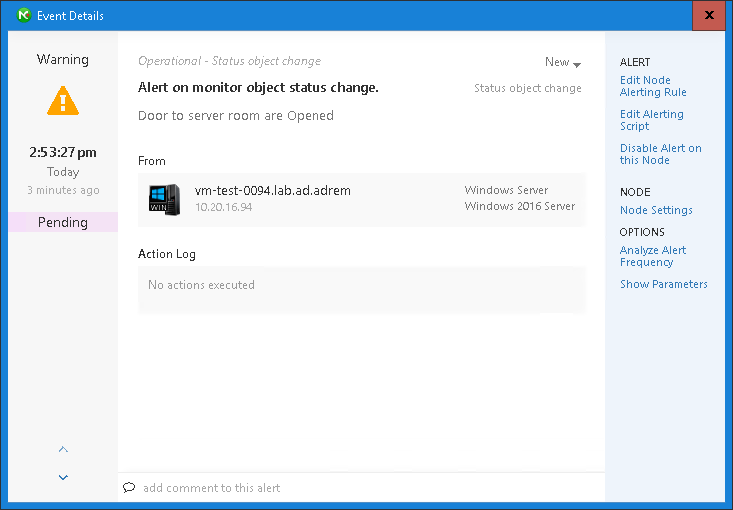Viewport: 733px width, 510px height.
Task: Open Edit Alerting Script link
Action: pos(651,120)
